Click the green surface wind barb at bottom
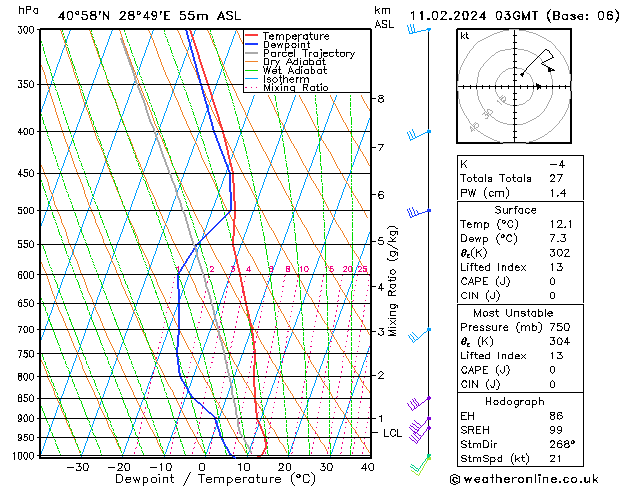The image size is (629, 486). coord(421,464)
